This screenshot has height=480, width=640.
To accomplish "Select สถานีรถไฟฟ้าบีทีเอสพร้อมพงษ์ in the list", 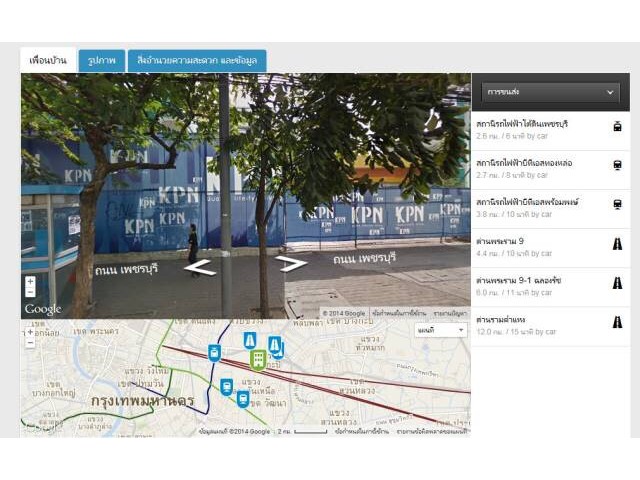I will [x=541, y=203].
